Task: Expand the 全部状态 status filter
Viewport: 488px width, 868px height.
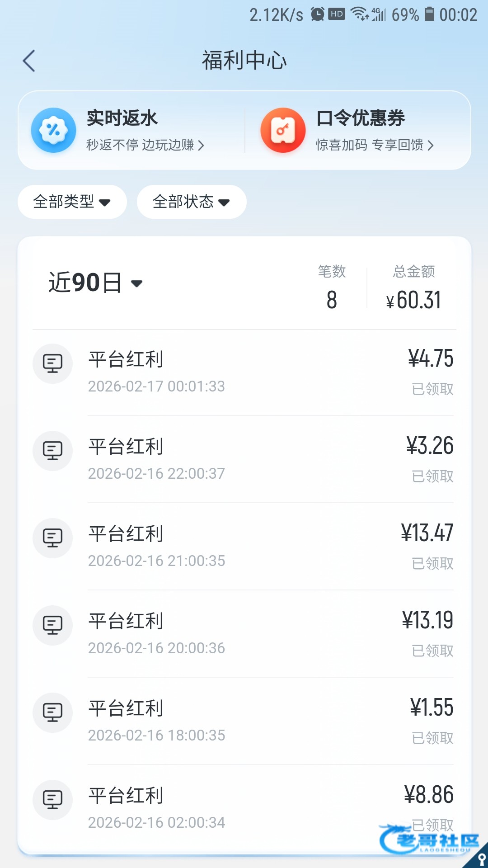Action: [191, 202]
